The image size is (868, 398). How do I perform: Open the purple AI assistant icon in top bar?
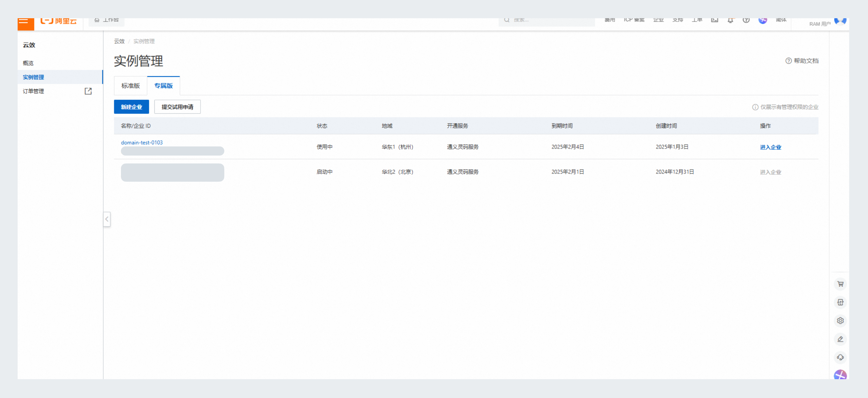point(763,20)
